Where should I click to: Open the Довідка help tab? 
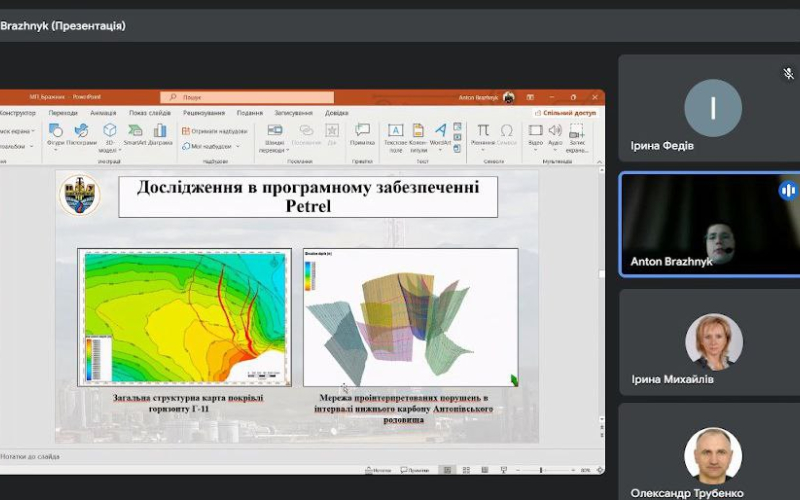[336, 113]
